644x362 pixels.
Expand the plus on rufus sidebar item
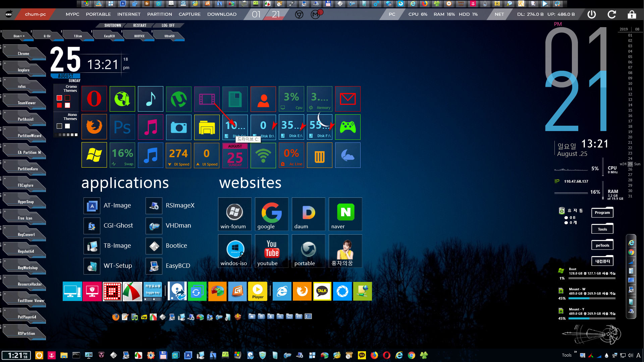[x=5, y=80]
